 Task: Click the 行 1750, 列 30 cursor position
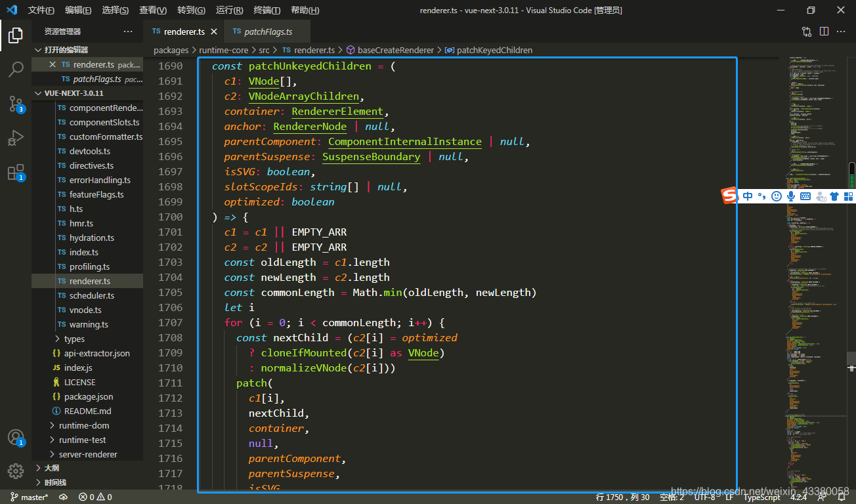click(x=622, y=497)
